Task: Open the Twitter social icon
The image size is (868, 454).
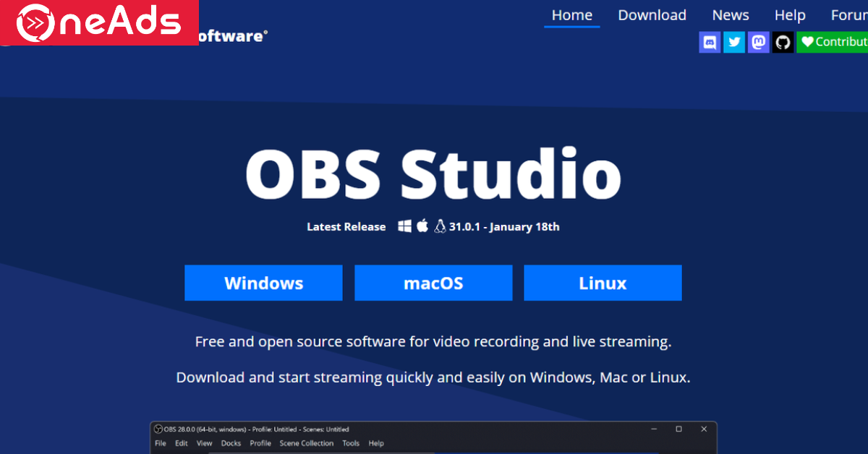Action: [x=734, y=42]
